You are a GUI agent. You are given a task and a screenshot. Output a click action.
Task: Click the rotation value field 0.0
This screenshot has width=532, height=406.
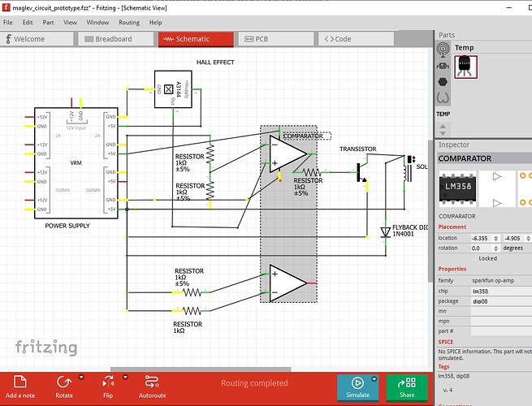point(482,248)
